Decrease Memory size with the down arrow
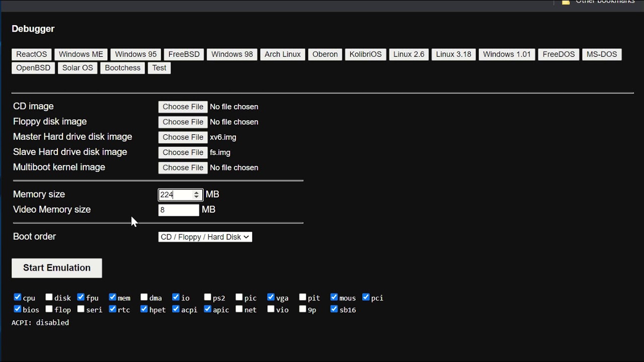Image resolution: width=644 pixels, height=362 pixels. 197,197
